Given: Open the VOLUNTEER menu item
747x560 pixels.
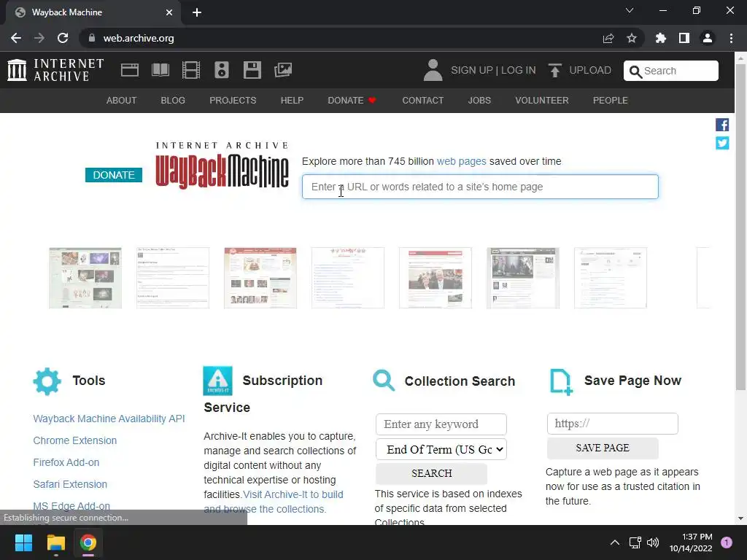Looking at the screenshot, I should [542, 101].
